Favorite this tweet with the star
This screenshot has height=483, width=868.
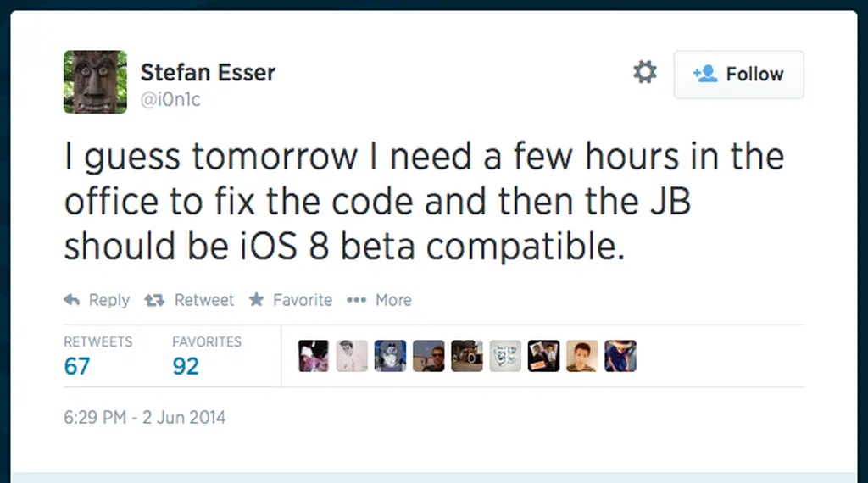pos(290,300)
